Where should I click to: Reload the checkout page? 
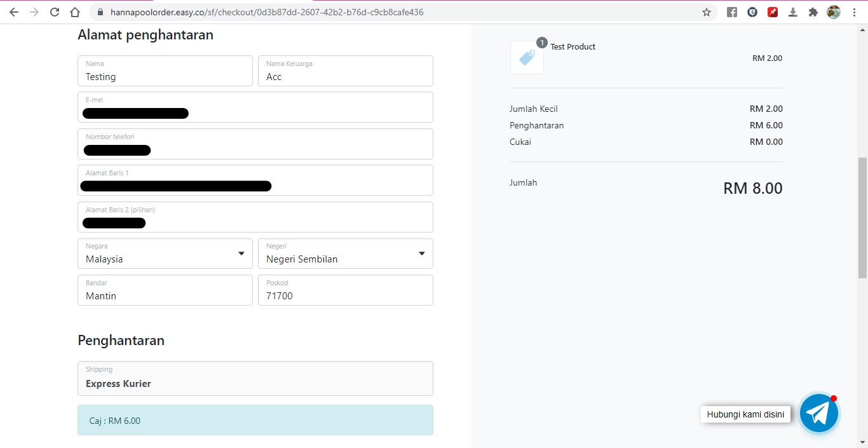tap(55, 12)
